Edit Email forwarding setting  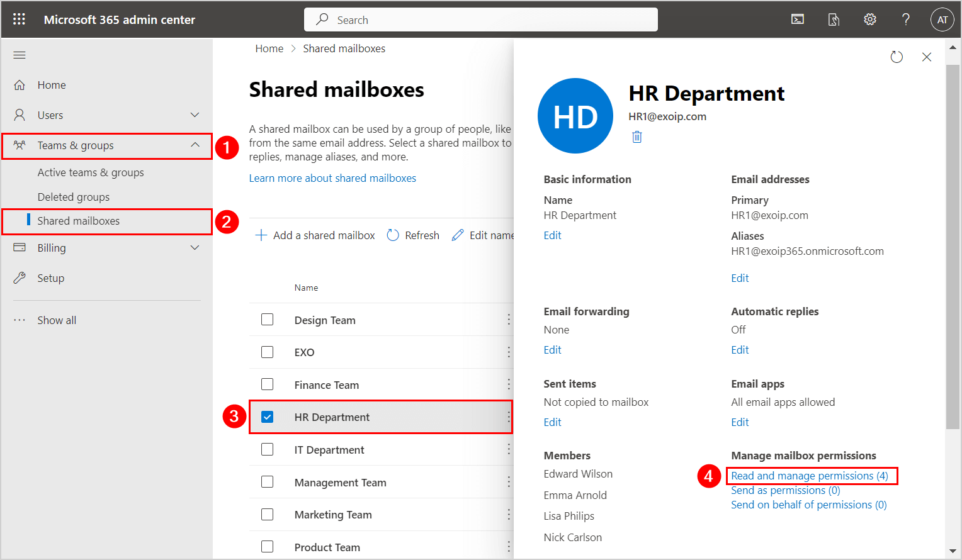[552, 350]
